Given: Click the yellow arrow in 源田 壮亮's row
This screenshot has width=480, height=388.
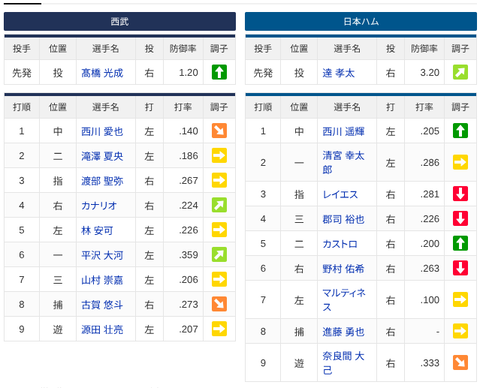Looking at the screenshot, I should (x=219, y=329).
